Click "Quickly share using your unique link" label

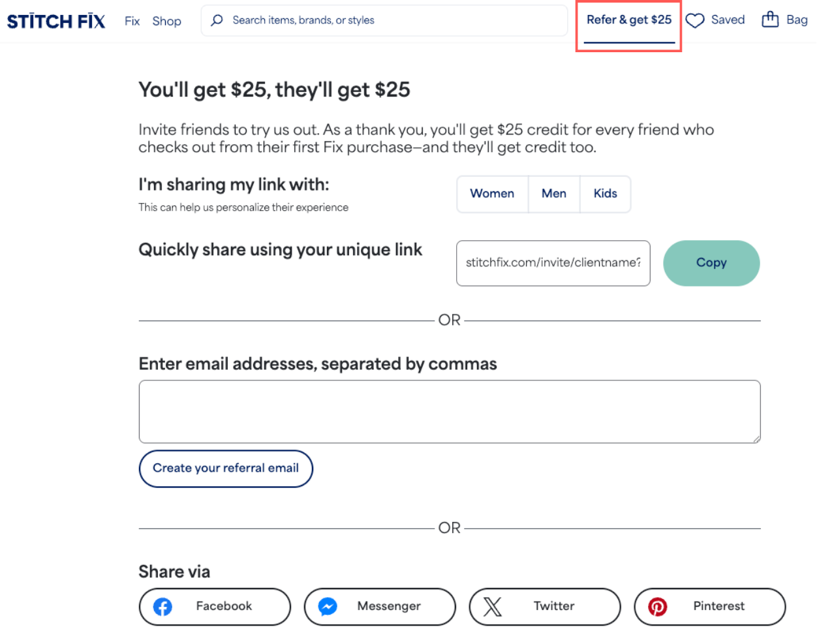280,250
